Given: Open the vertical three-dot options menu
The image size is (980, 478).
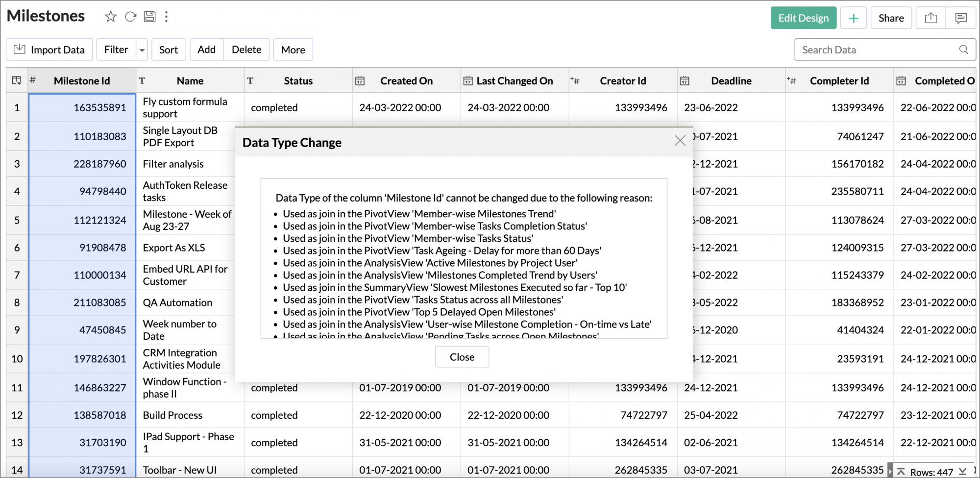Looking at the screenshot, I should click(x=167, y=17).
